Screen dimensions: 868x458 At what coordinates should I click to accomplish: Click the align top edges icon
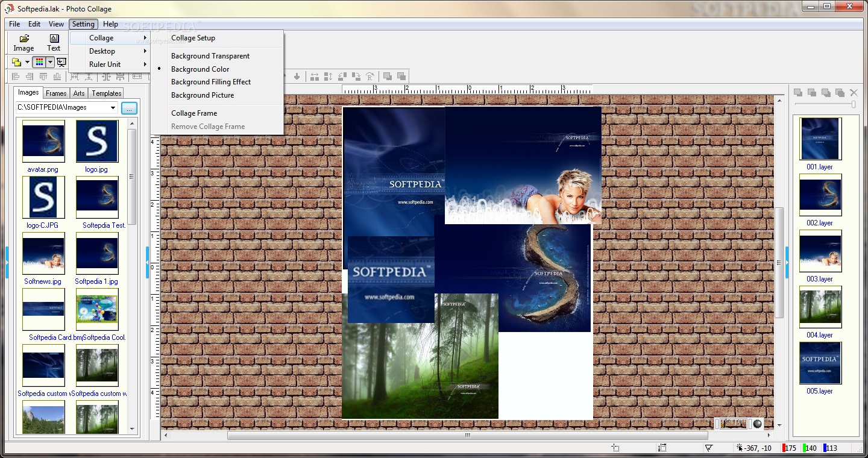(43, 77)
